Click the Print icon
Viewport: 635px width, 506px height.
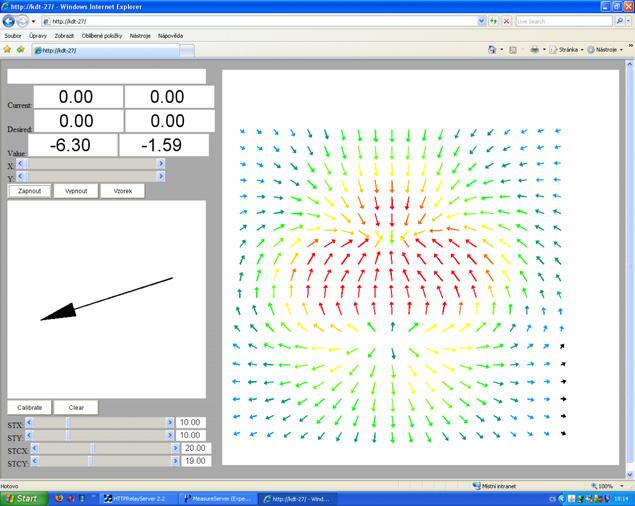(535, 49)
